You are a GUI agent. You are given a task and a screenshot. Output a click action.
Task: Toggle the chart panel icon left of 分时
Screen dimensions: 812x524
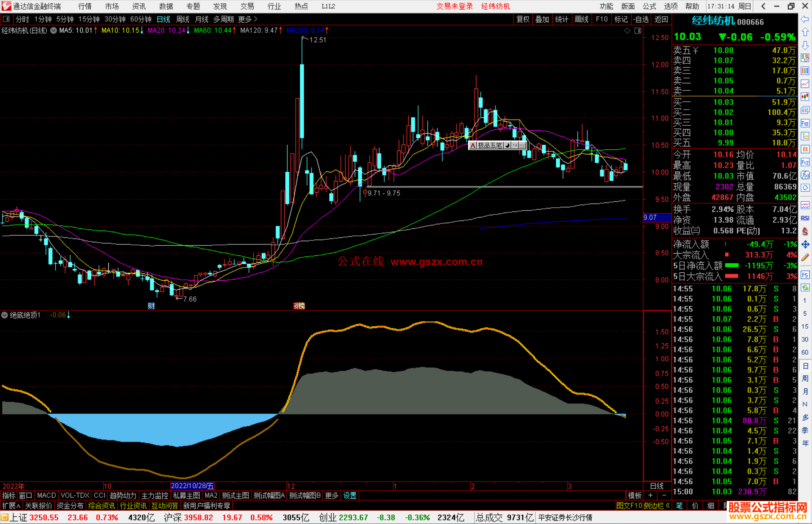(6, 19)
